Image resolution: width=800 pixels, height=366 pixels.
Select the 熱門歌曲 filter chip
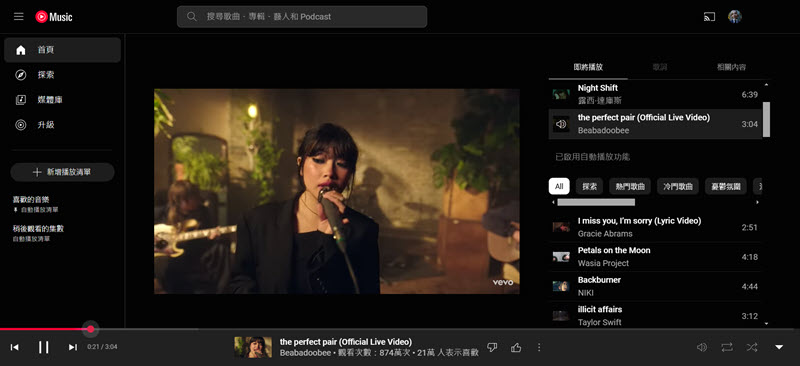[630, 186]
